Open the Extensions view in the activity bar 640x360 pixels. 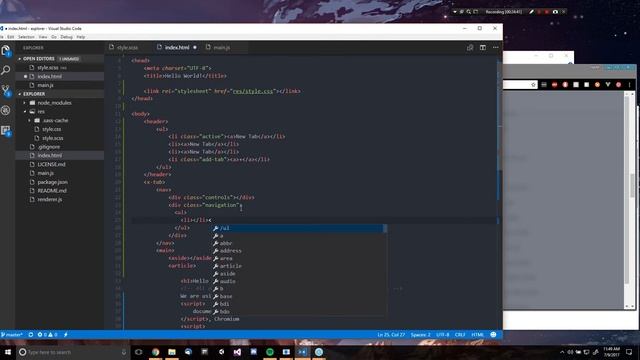(x=6, y=131)
